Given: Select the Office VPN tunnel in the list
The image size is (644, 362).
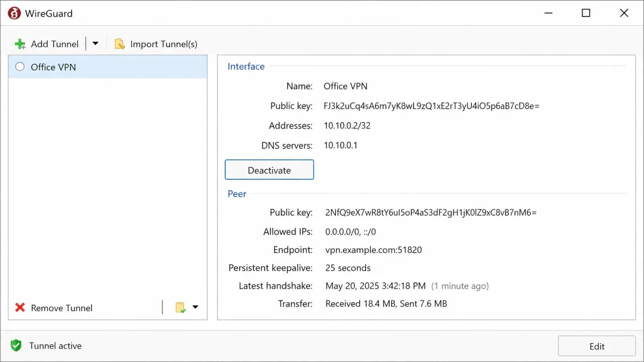Looking at the screenshot, I should click(x=108, y=67).
